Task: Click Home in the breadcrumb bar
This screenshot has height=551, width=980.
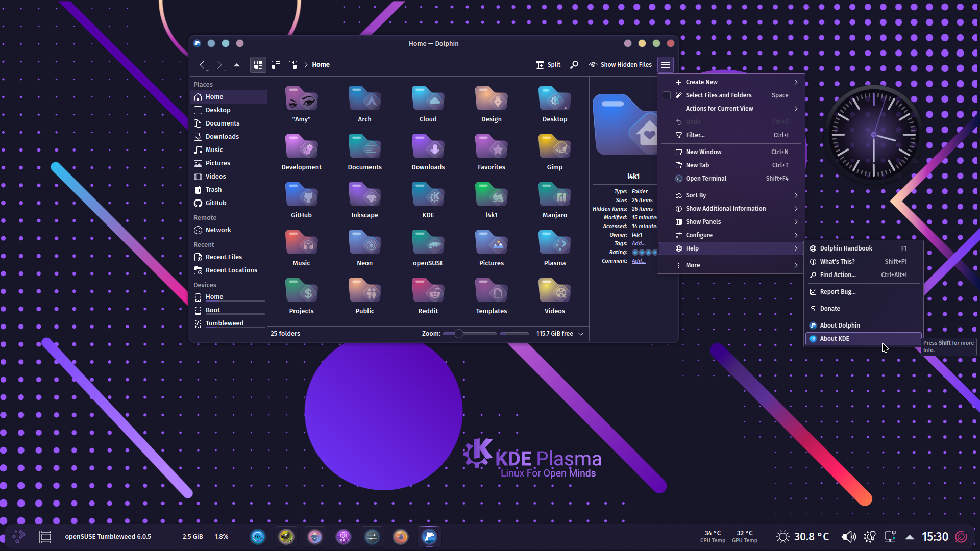Action: coord(321,65)
